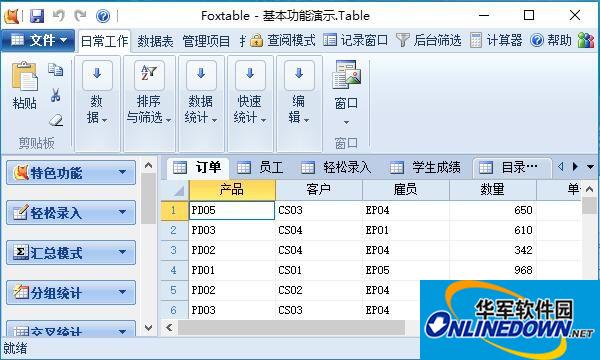This screenshot has height=360, width=600.
Task: Open the 轻松录入 table tab
Action: (x=337, y=168)
